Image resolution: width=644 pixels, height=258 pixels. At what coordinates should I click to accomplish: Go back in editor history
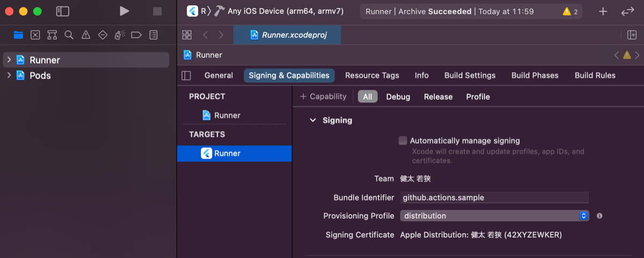click(x=205, y=35)
